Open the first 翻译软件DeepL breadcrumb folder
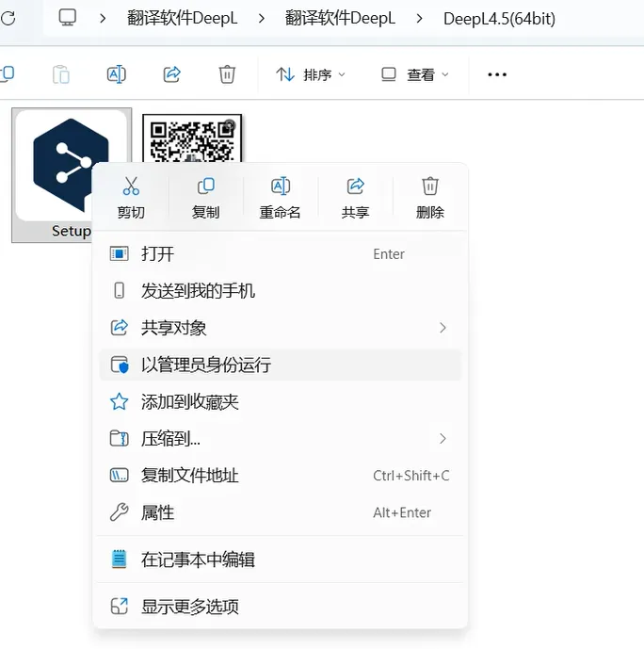This screenshot has height=649, width=644. tap(183, 18)
